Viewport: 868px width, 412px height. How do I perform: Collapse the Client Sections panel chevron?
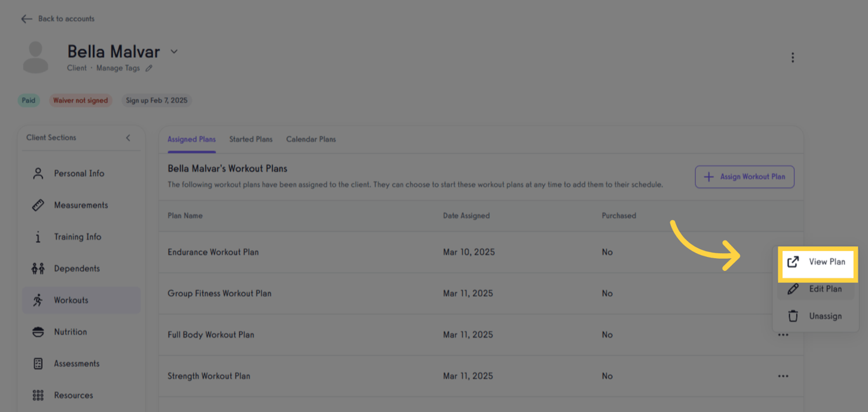[128, 138]
